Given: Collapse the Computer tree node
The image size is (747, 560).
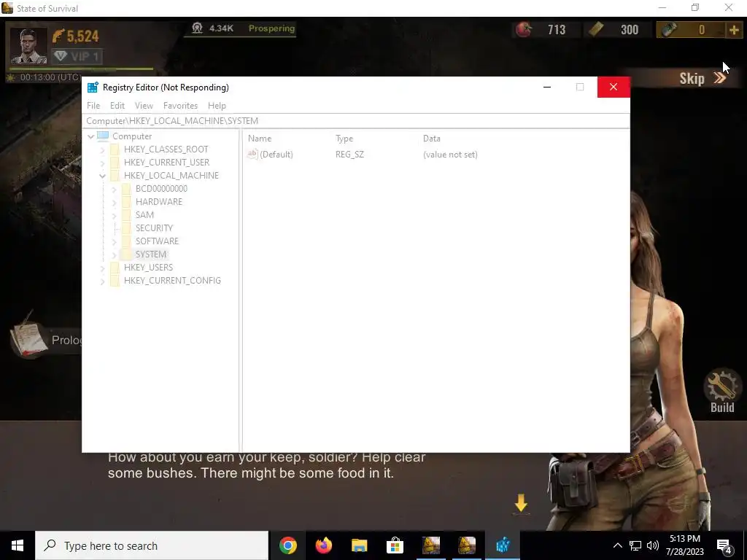Looking at the screenshot, I should point(90,136).
